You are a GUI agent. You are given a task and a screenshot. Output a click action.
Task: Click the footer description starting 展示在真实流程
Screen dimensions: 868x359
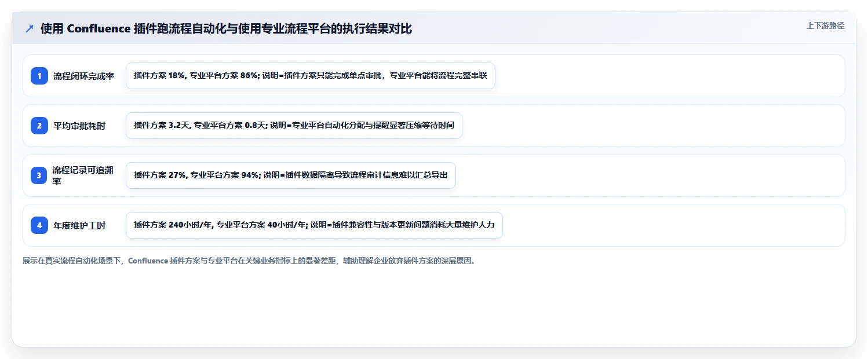click(x=249, y=261)
